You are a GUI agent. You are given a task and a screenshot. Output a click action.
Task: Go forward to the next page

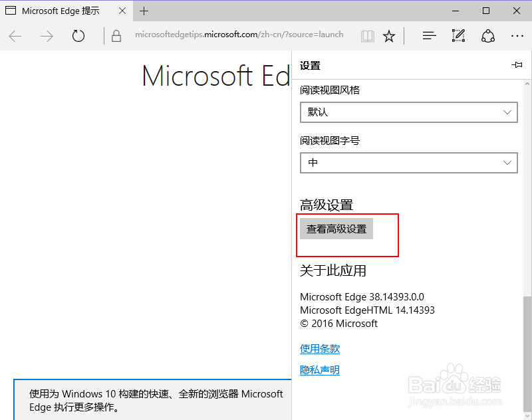click(47, 36)
